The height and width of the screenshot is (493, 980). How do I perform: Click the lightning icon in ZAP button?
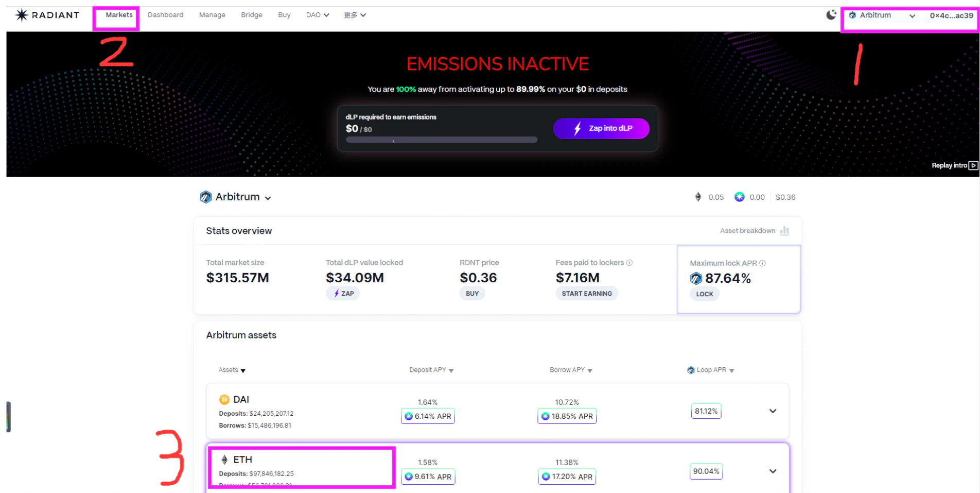point(337,294)
